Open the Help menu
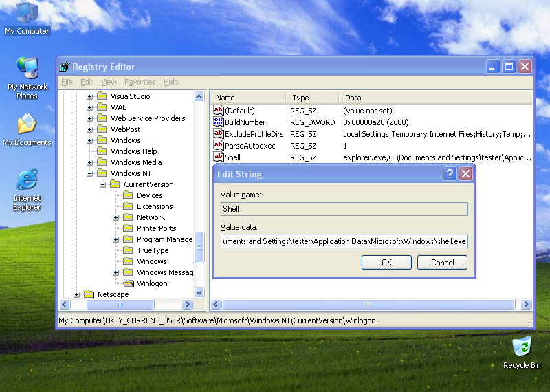550x392 pixels. 170,82
